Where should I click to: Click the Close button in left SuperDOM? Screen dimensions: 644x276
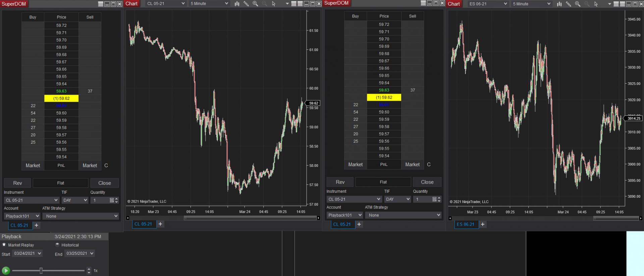(x=105, y=183)
